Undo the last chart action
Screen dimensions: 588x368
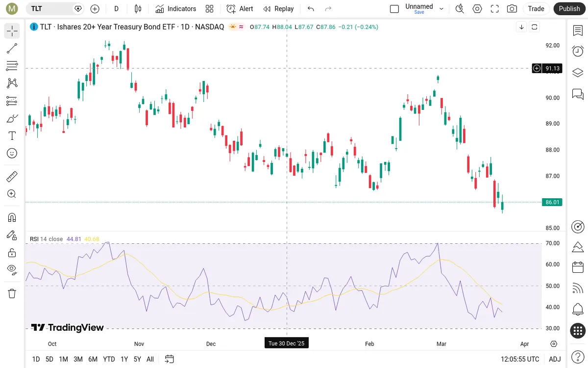tap(311, 8)
